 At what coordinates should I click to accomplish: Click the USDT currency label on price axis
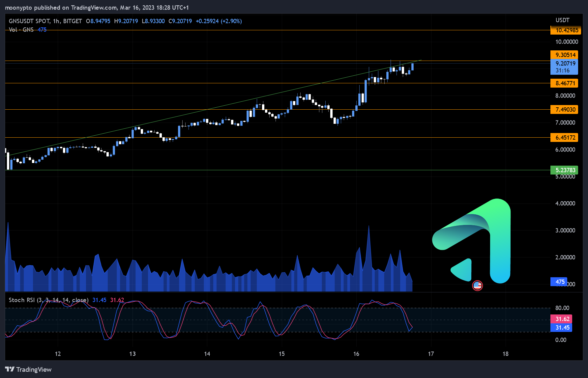coord(562,20)
